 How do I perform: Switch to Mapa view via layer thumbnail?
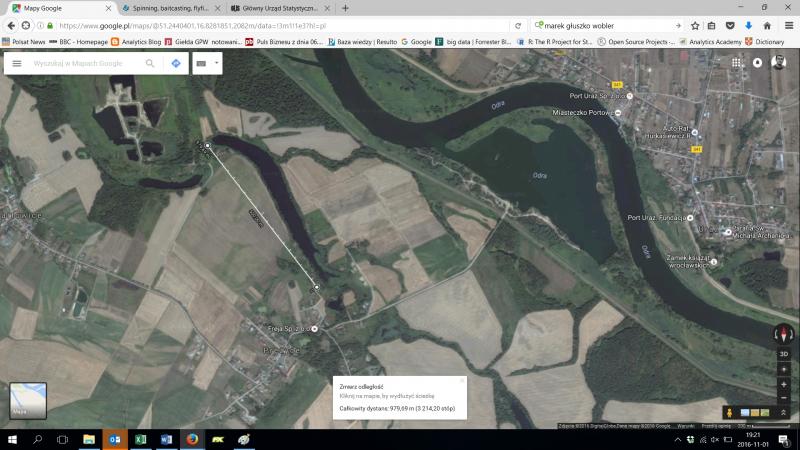[27, 400]
